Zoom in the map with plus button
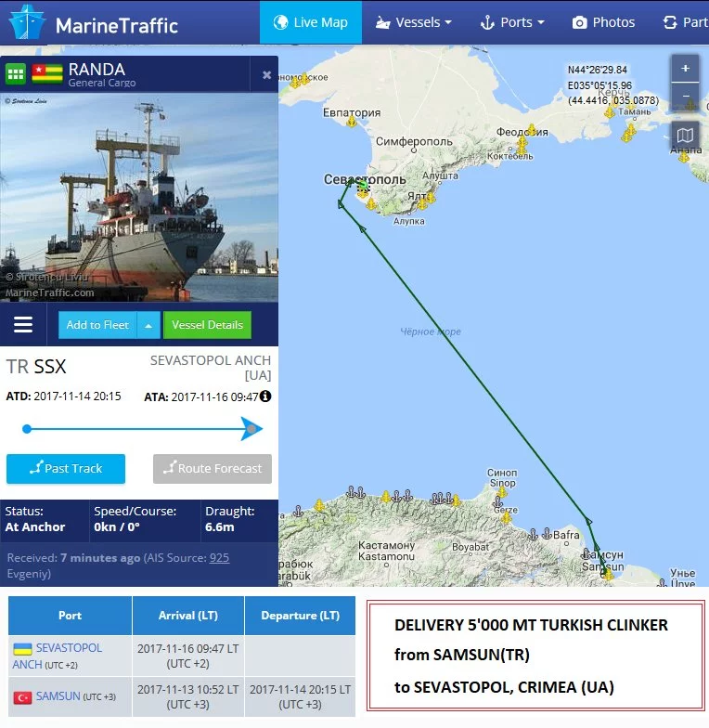709x728 pixels. click(x=685, y=69)
